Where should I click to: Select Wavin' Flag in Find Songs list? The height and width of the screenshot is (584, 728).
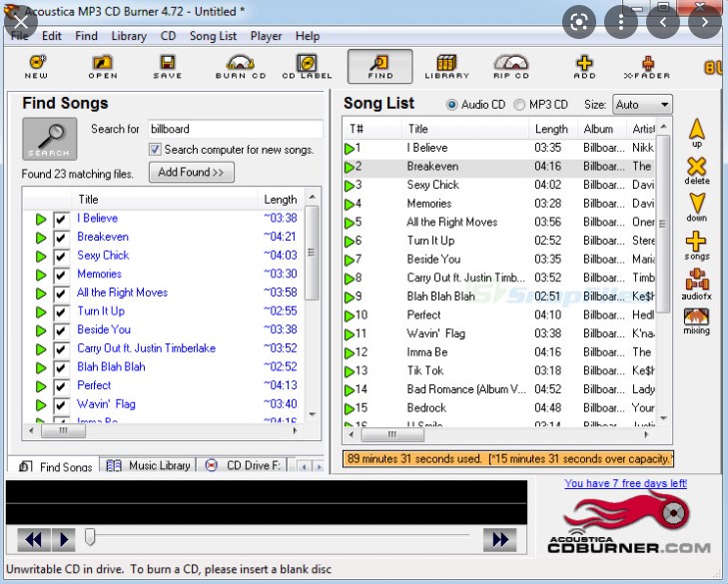tap(106, 404)
